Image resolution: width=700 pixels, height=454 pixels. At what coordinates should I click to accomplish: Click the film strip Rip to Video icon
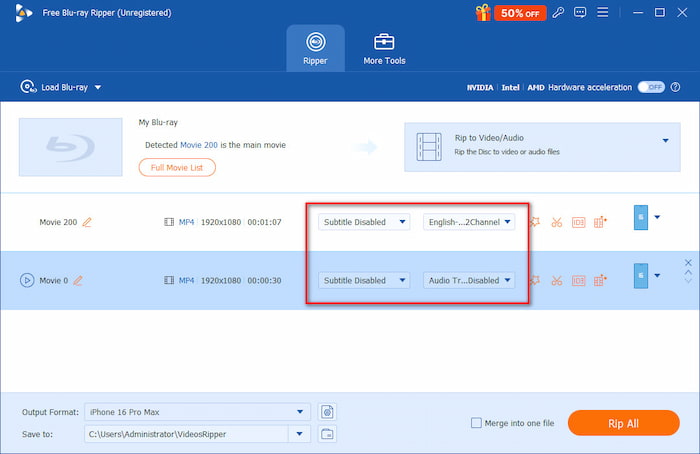429,146
